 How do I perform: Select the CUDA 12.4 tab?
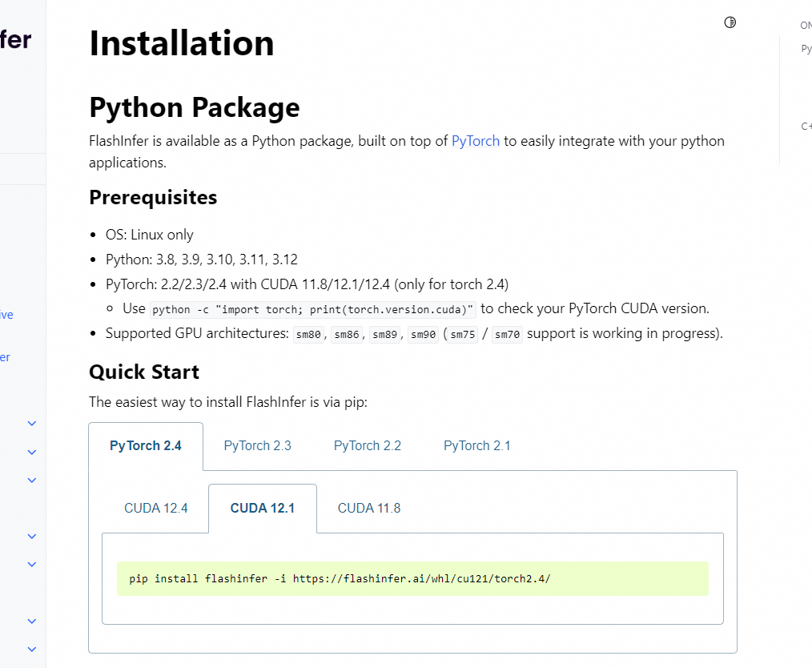point(156,508)
